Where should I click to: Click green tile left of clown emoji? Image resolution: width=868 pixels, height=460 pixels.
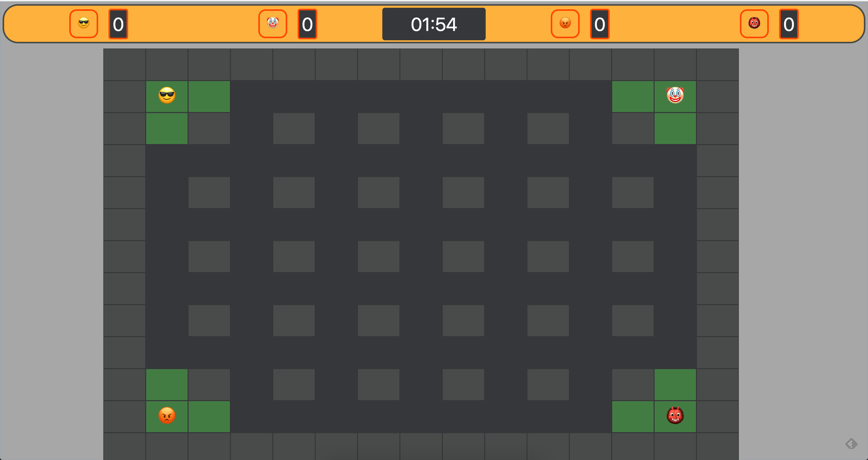point(633,97)
